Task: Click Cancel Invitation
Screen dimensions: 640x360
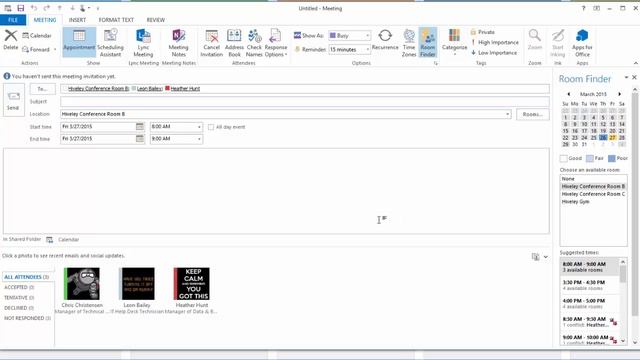Action: (211, 42)
